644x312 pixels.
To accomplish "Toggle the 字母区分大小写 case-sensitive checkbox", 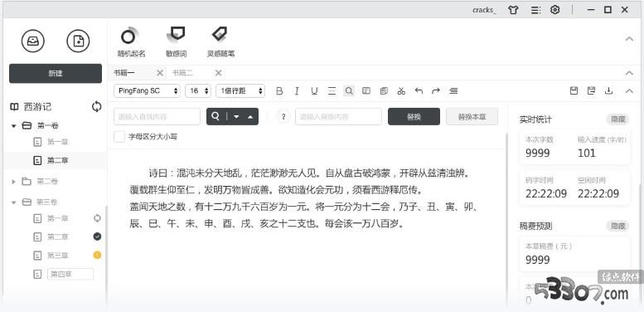I will tap(119, 137).
